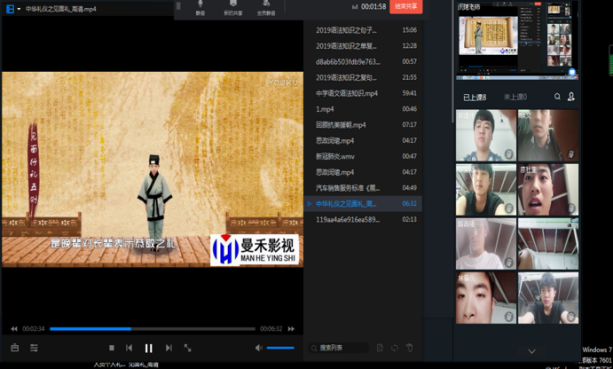Pause the video with the pause button

point(149,348)
